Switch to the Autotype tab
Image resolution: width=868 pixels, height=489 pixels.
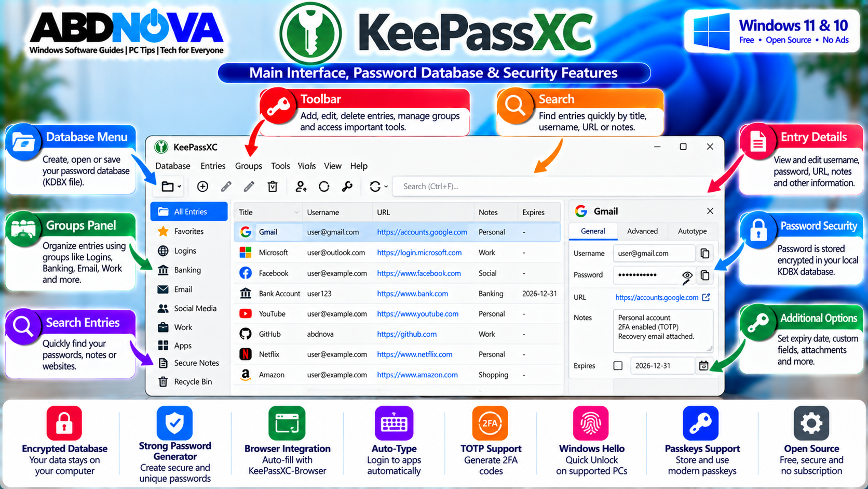[x=692, y=231]
